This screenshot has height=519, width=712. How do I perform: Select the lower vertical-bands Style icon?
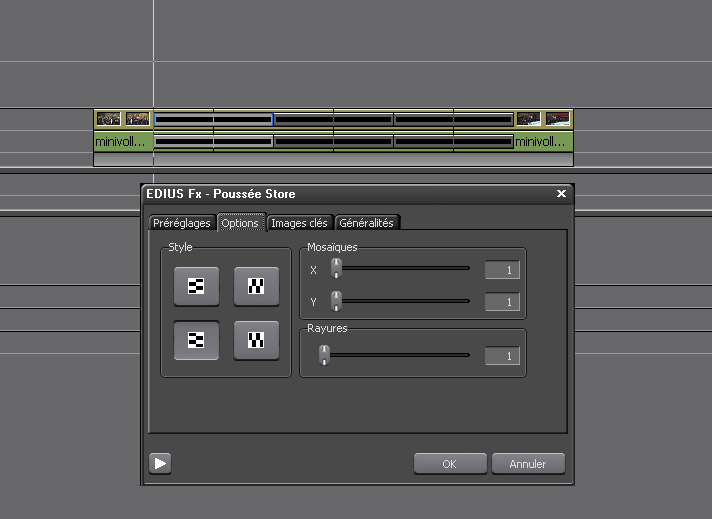pyautogui.click(x=256, y=340)
